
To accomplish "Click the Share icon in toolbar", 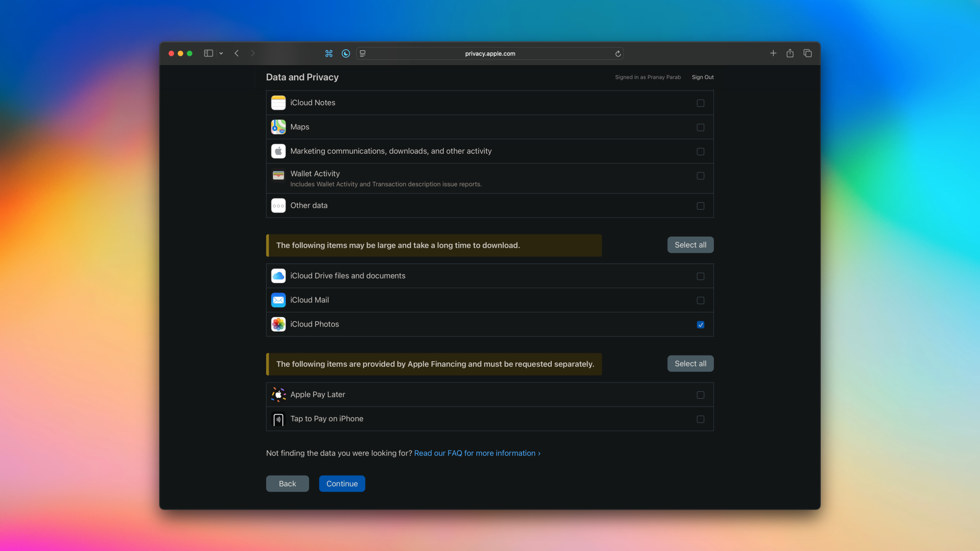I will click(x=790, y=53).
